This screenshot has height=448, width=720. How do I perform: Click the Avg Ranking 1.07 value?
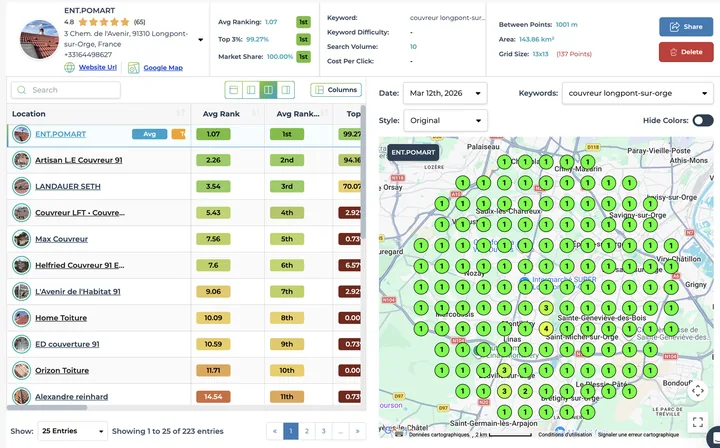[x=271, y=22]
